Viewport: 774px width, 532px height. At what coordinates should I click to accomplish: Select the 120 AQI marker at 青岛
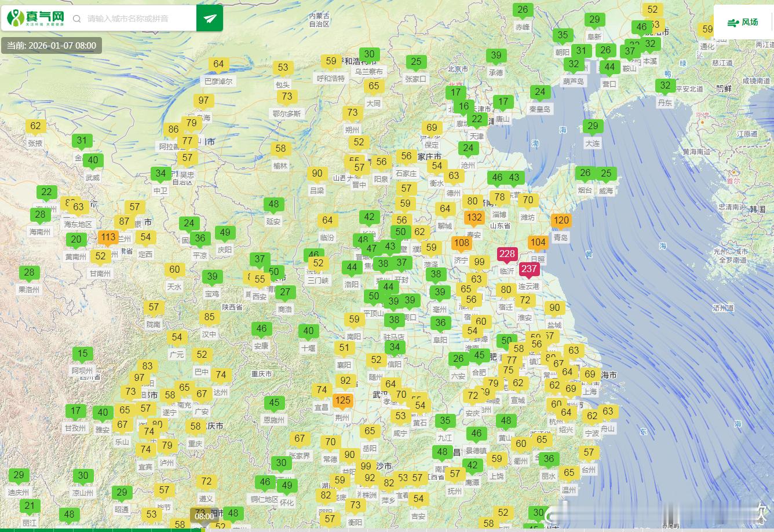click(561, 221)
